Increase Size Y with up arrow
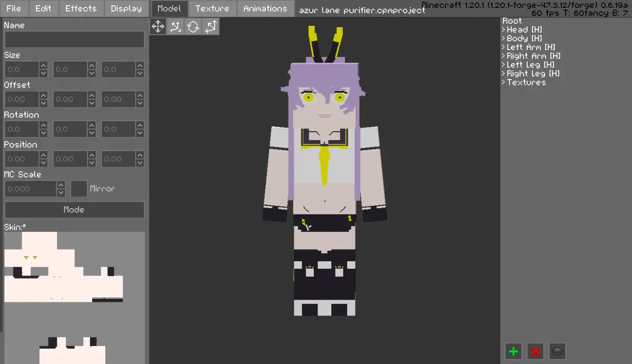 [92, 66]
